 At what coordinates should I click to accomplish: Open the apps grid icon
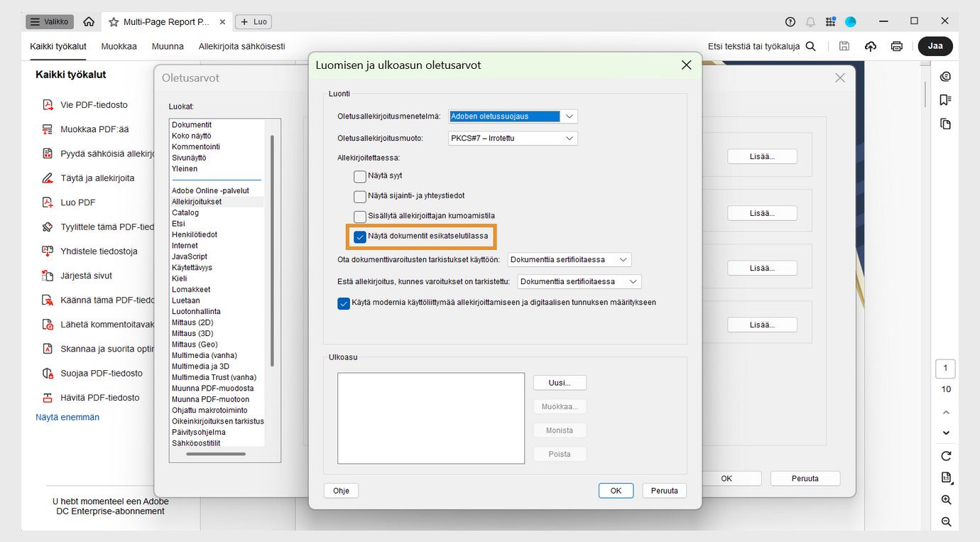pyautogui.click(x=830, y=22)
